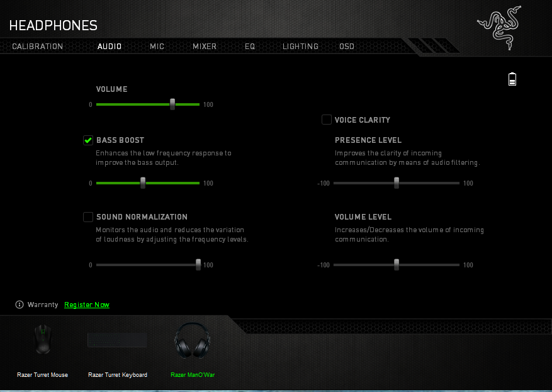Switch to the Calibration tab
The height and width of the screenshot is (392, 552).
point(38,47)
